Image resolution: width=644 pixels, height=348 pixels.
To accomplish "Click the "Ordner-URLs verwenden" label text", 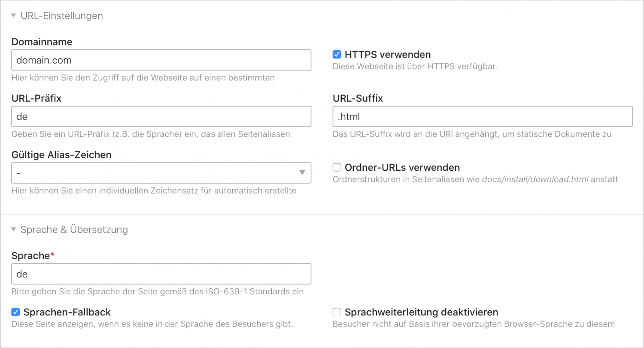I will (402, 167).
